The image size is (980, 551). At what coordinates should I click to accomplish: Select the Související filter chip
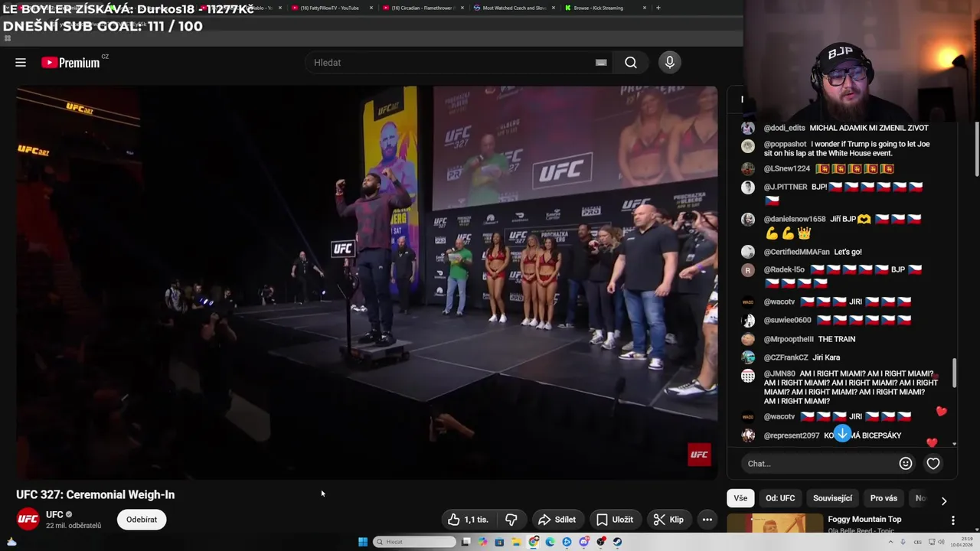[832, 498]
